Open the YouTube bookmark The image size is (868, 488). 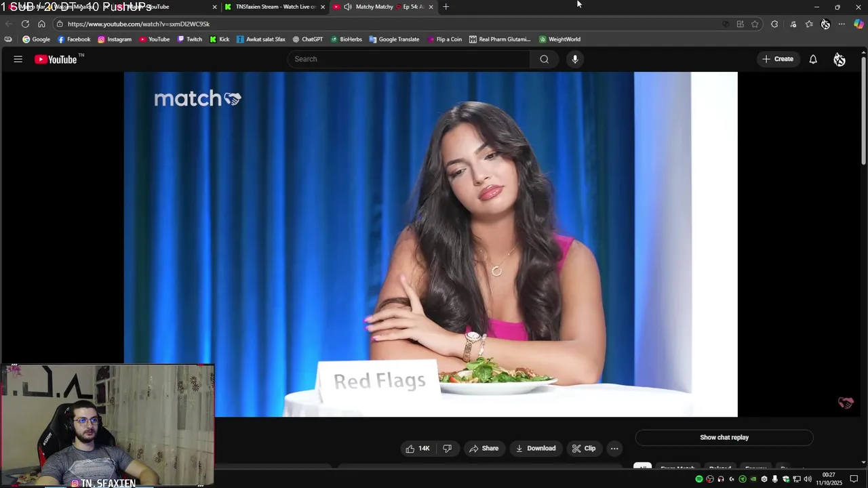click(155, 39)
